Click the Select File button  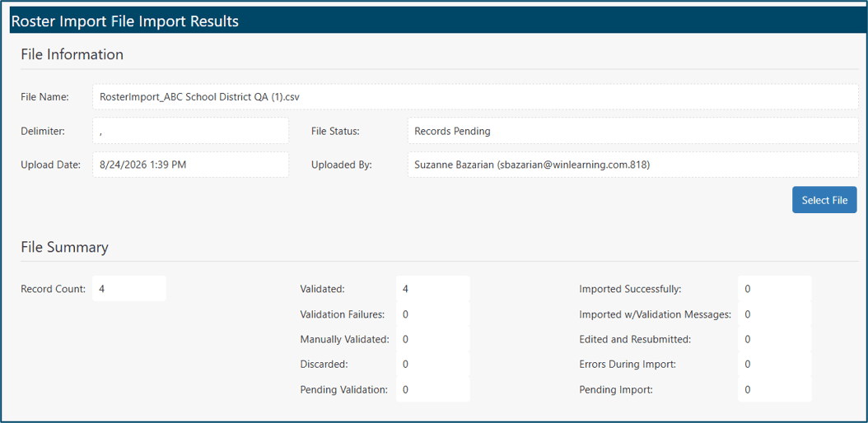tap(824, 200)
